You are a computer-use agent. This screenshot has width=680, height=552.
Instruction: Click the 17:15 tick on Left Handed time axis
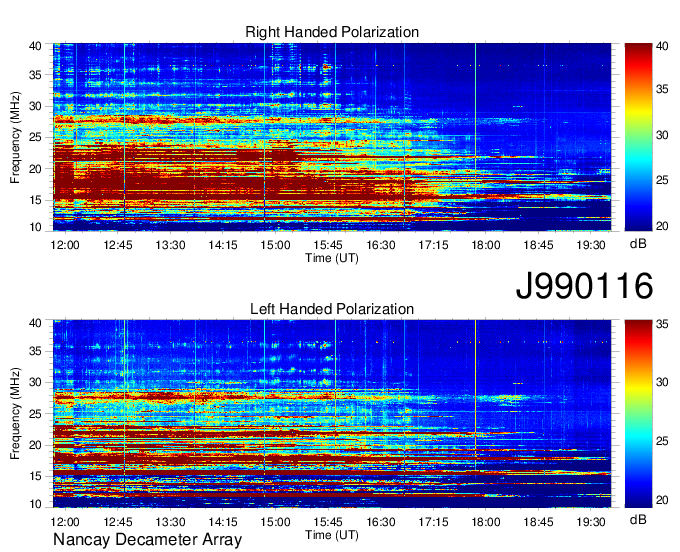coord(433,522)
